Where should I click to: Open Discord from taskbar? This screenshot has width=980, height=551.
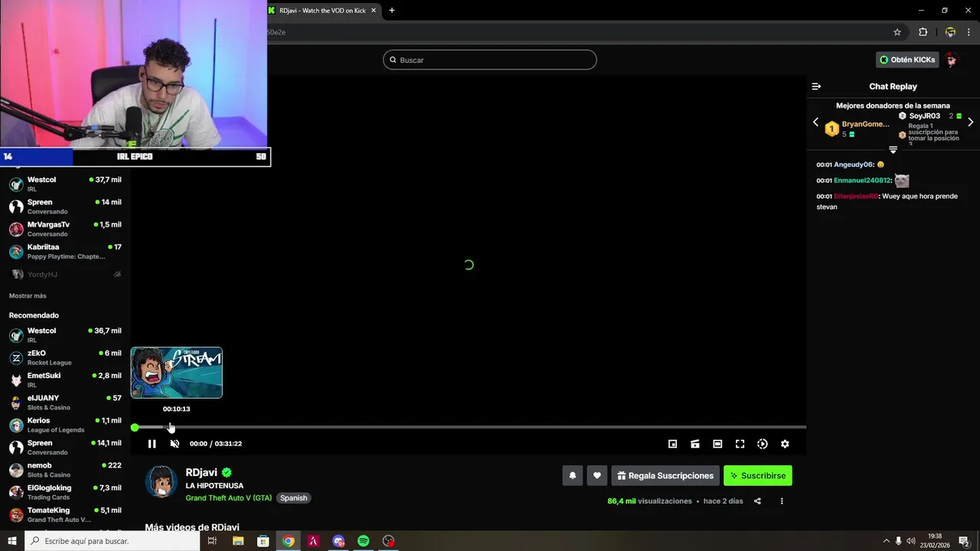tap(338, 541)
